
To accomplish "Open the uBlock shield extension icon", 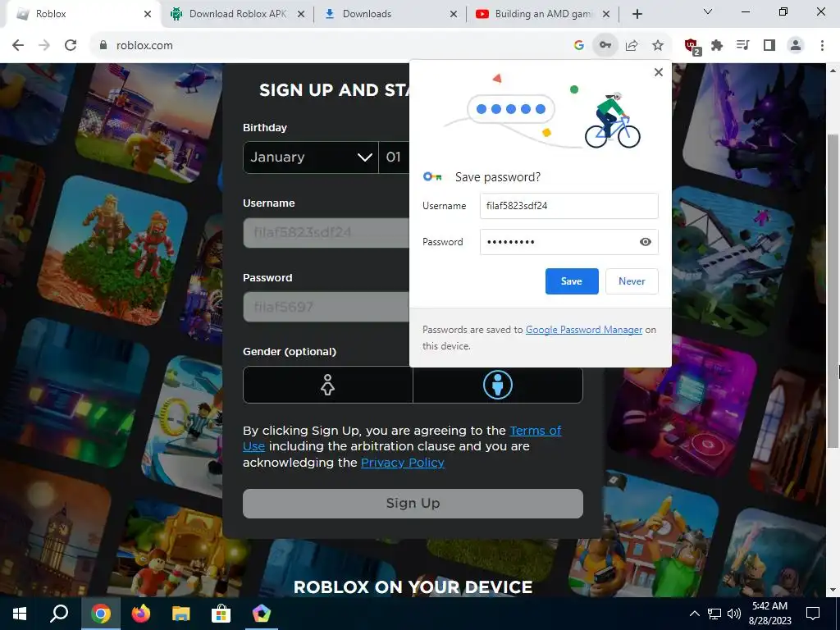I will pos(692,47).
